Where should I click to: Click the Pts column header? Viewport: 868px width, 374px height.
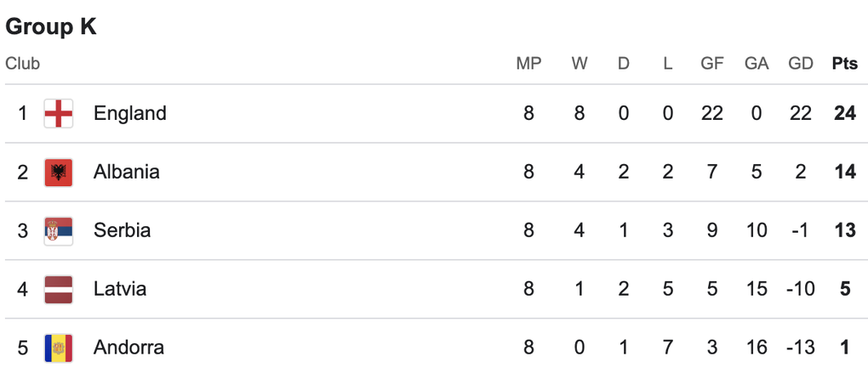tap(844, 64)
